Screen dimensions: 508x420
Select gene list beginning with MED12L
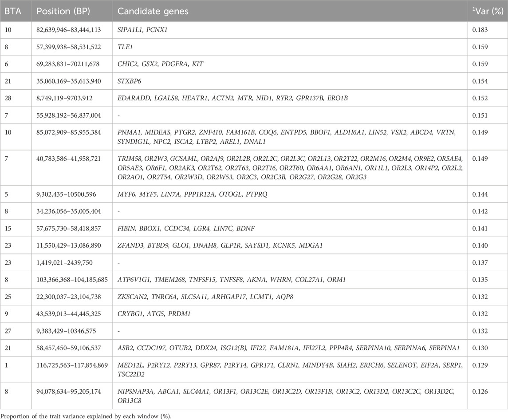(x=290, y=370)
